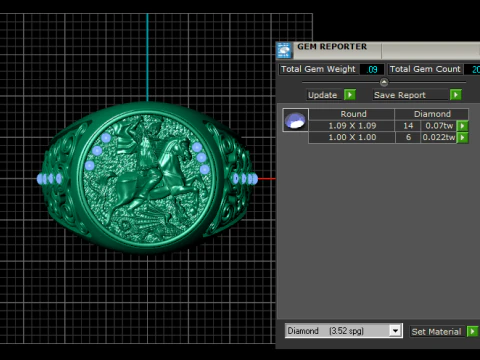Click the green arrow on the 0.07tw row
The image size is (480, 360).
point(463,126)
